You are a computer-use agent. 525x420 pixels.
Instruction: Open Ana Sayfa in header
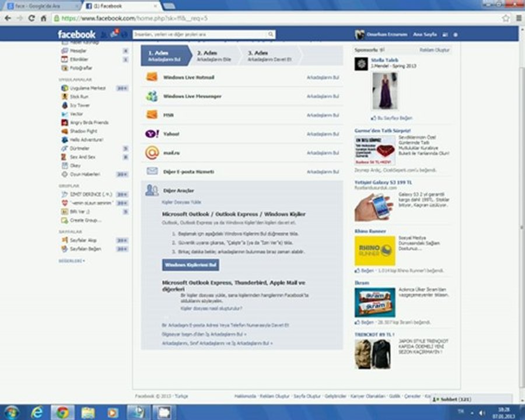point(425,34)
